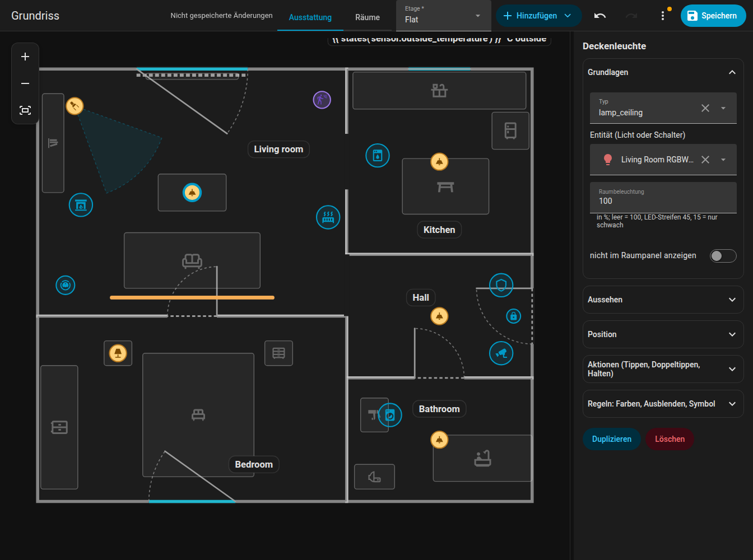Click the Duplizieren button
753x560 pixels.
pos(612,439)
